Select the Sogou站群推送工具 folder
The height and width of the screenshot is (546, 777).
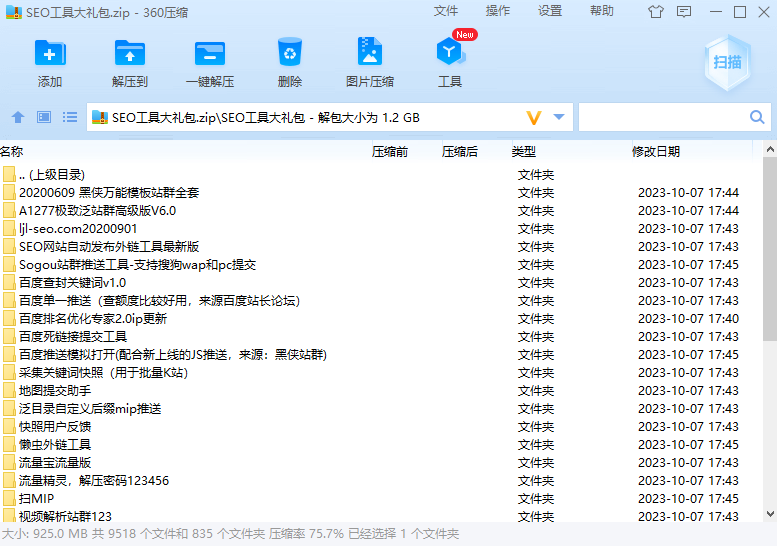click(381, 265)
